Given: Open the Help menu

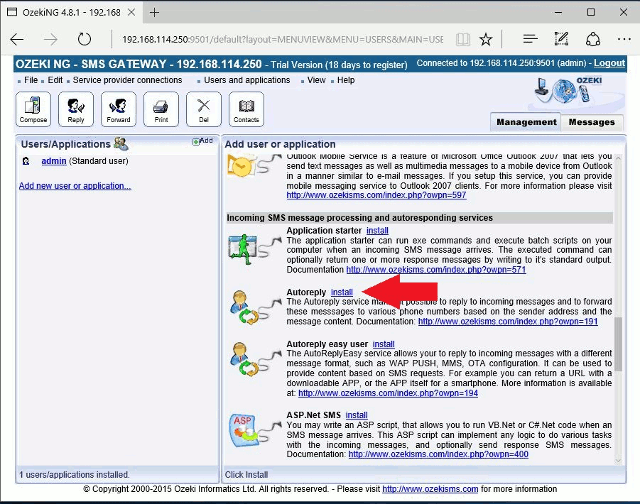Looking at the screenshot, I should (x=346, y=80).
